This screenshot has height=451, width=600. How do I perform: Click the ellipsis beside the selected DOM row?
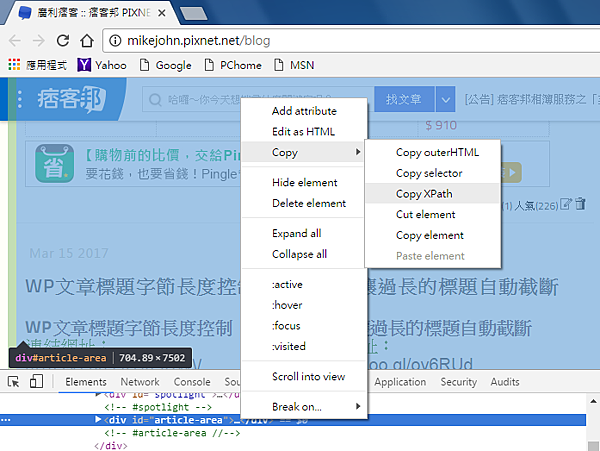point(6,420)
